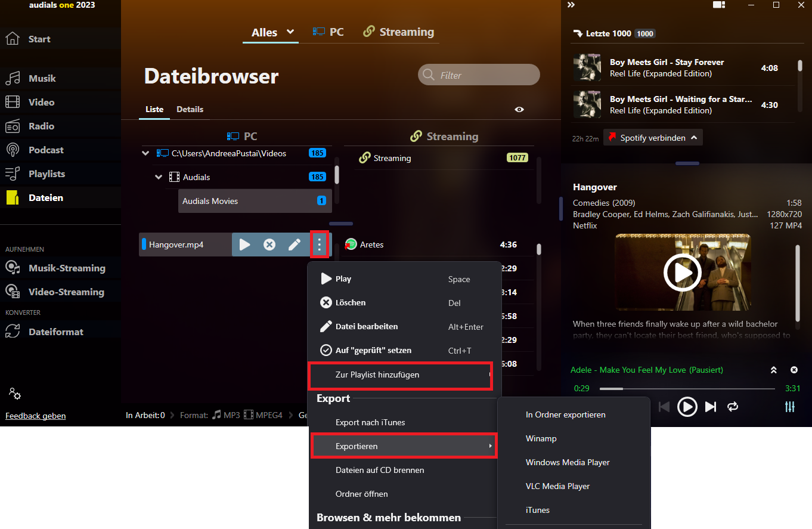The height and width of the screenshot is (529, 812).
Task: Switch to PC tab at top
Action: tap(328, 32)
